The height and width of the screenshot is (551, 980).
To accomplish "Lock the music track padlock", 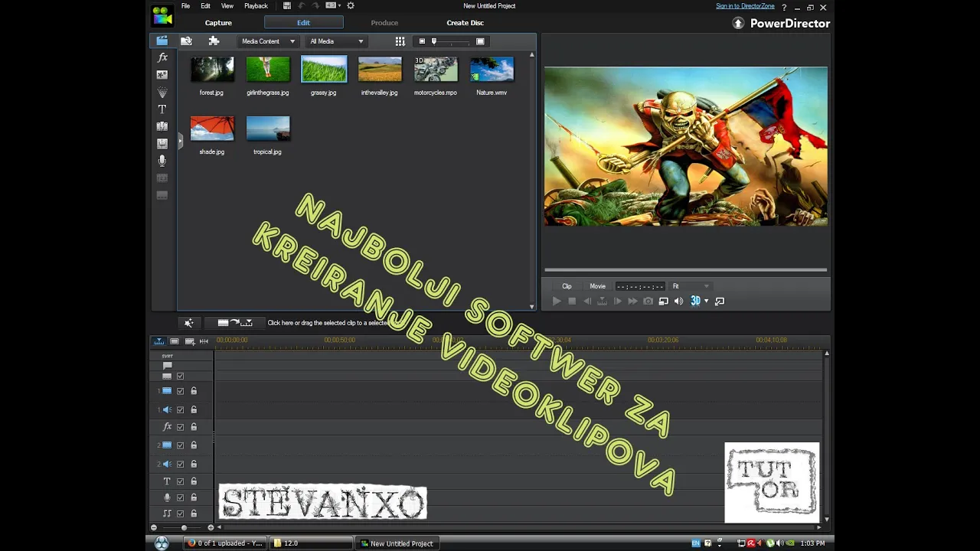I will pos(194,514).
